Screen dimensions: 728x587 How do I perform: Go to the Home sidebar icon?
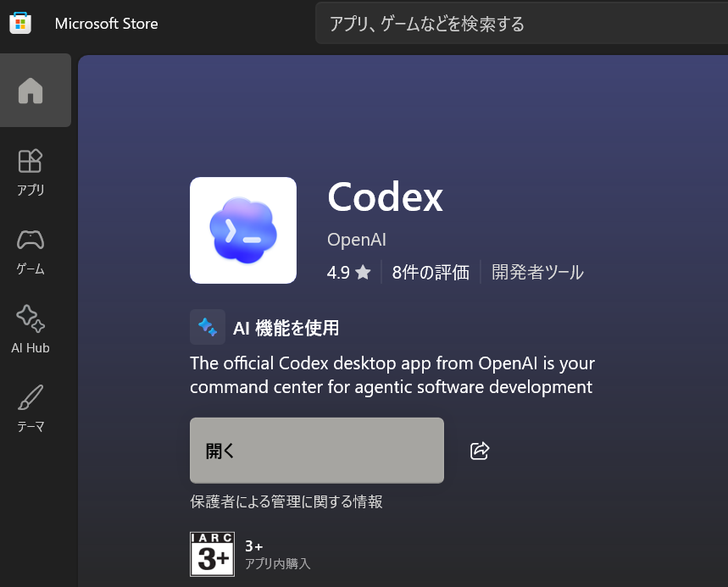(x=31, y=91)
